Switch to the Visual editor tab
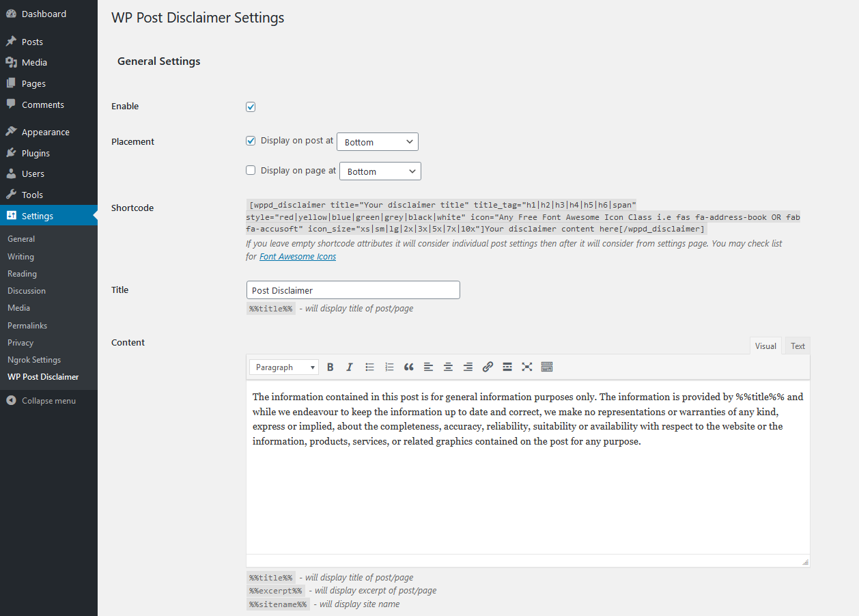 pos(765,346)
